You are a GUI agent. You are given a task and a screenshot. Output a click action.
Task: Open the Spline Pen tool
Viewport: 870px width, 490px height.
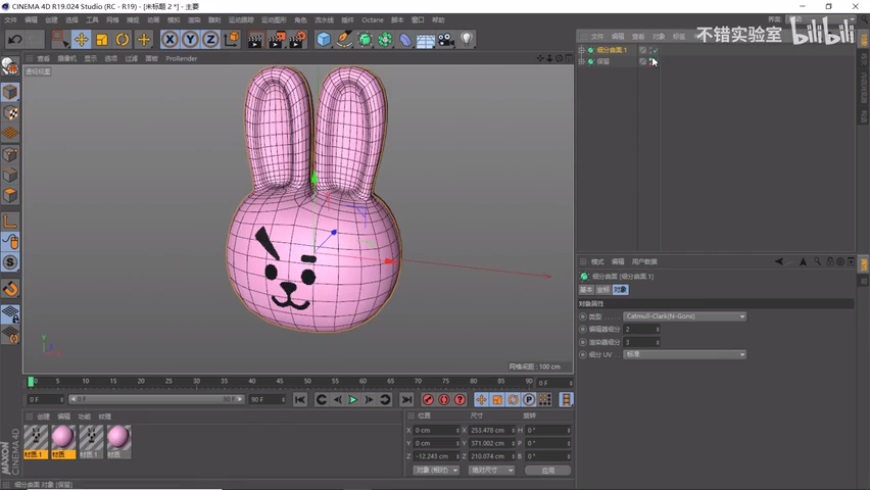pyautogui.click(x=344, y=39)
